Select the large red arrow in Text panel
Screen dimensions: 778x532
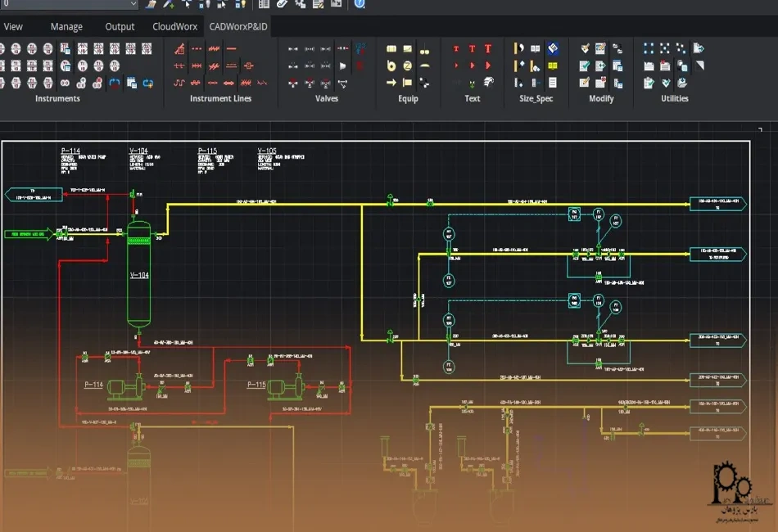click(x=488, y=65)
